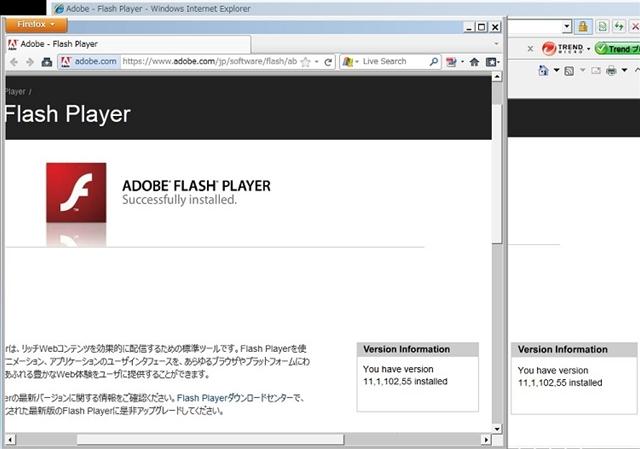
Task: Click the green Trend protection button
Action: pyautogui.click(x=617, y=49)
